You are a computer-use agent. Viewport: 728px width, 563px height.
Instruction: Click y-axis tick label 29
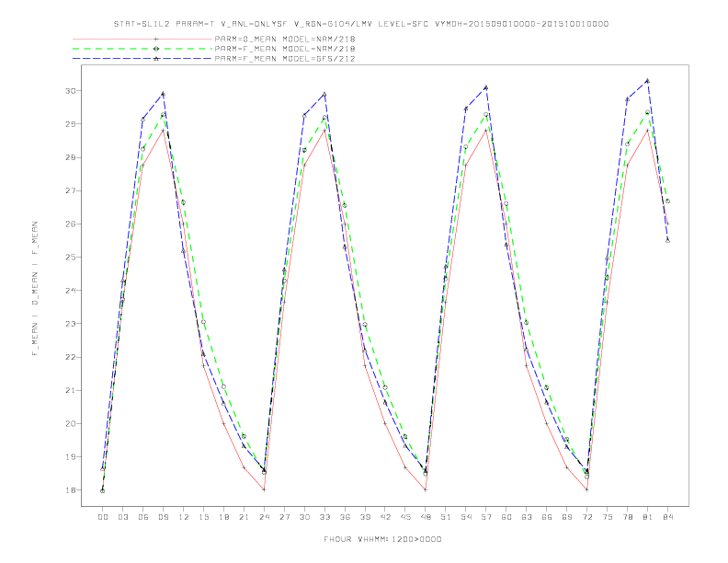(x=70, y=124)
